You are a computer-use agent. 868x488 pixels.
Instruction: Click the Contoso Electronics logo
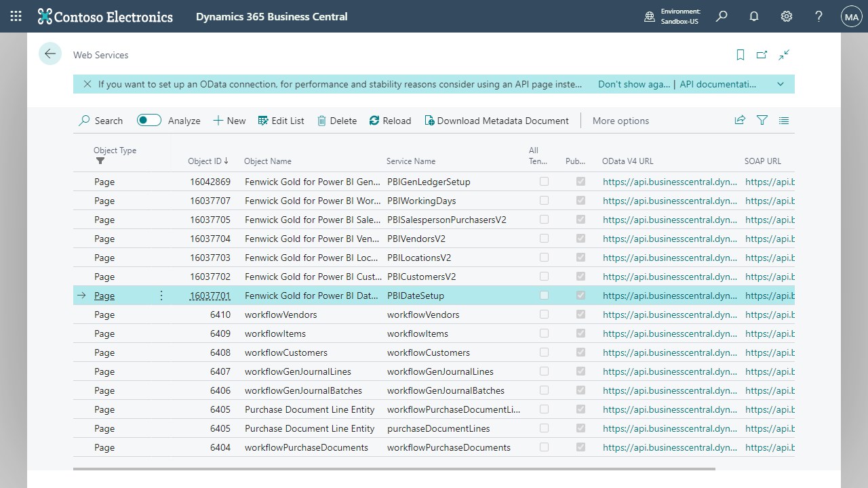(x=105, y=16)
